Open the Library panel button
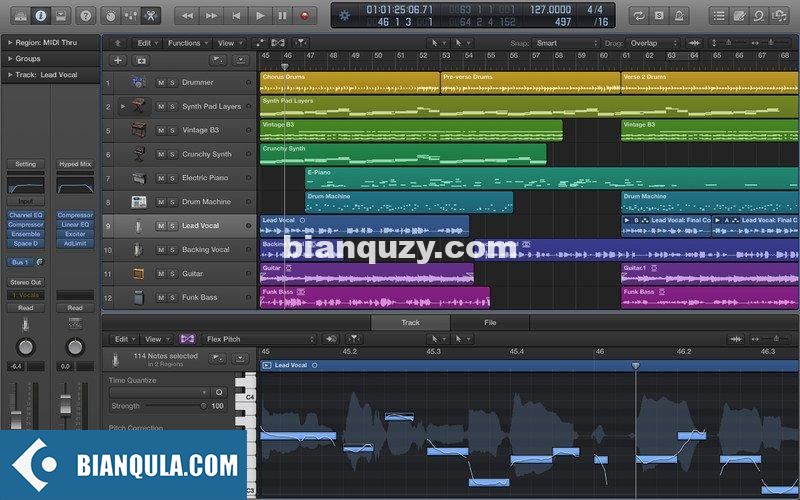 tap(20, 16)
